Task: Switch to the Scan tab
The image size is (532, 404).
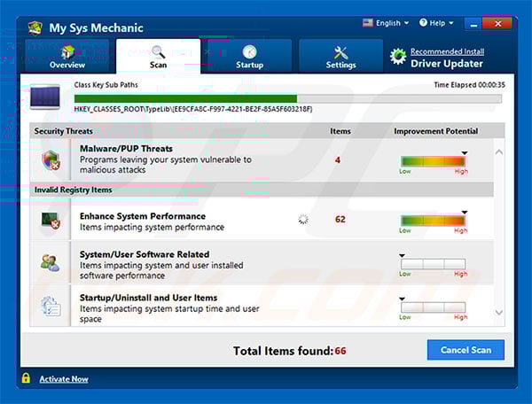Action: pyautogui.click(x=158, y=56)
